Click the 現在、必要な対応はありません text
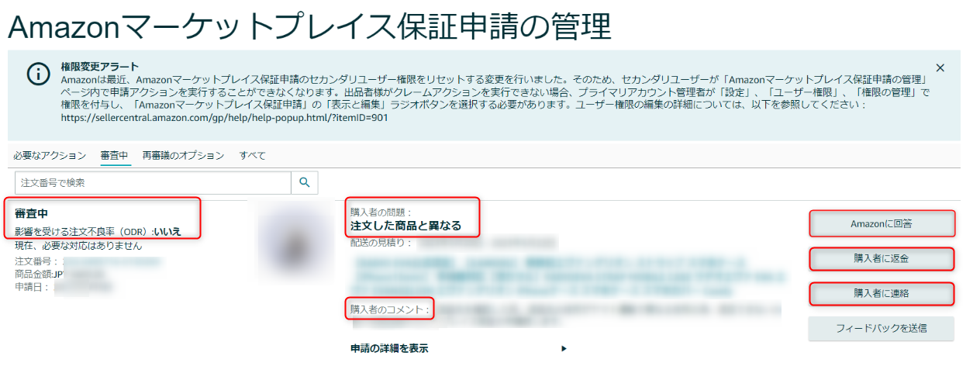Screen dimensions: 980x373 pos(78,245)
